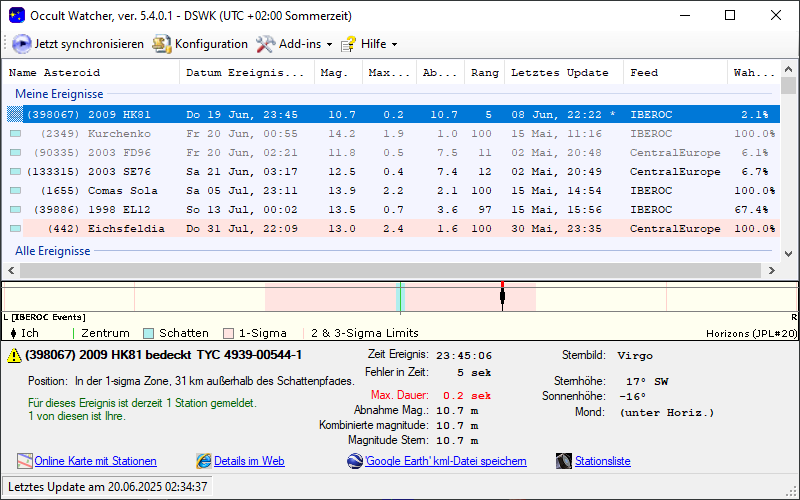Open the Online Karte mit Stationen link
The image size is (800, 500).
95,461
